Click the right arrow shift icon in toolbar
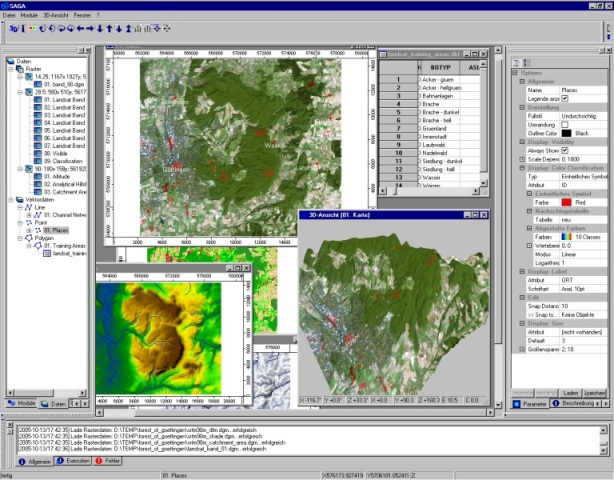The image size is (614, 480). 90,29
